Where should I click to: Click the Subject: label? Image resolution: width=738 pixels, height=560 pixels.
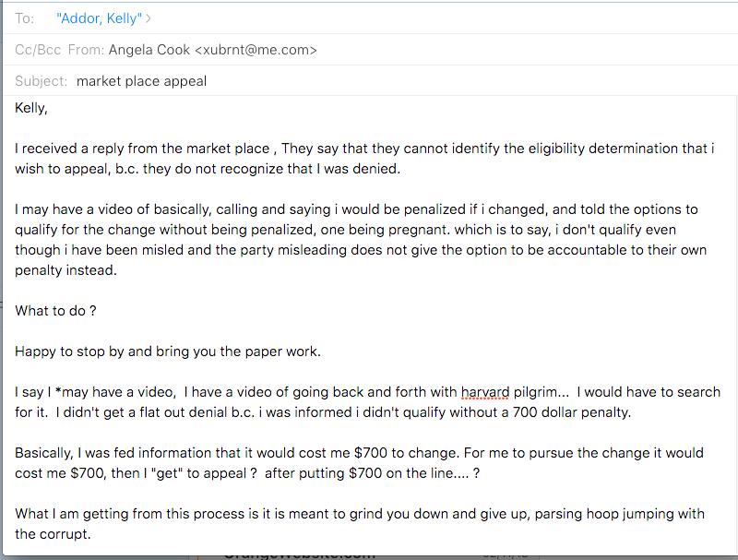click(42, 81)
